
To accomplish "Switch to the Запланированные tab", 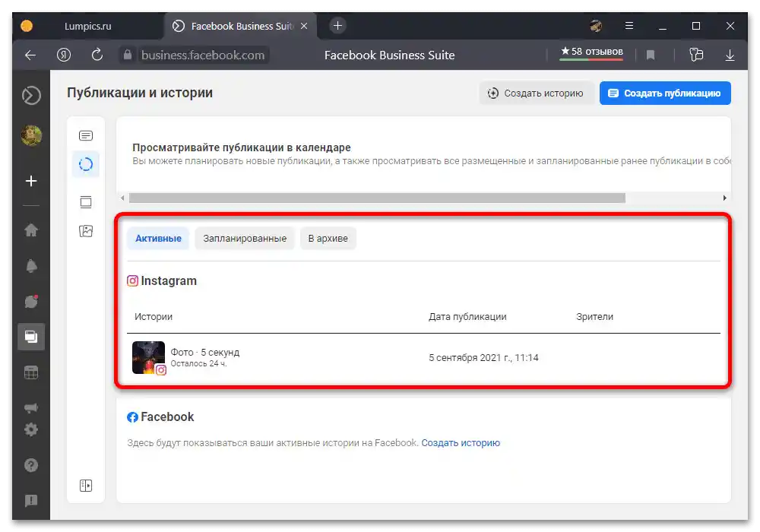I will coord(245,239).
